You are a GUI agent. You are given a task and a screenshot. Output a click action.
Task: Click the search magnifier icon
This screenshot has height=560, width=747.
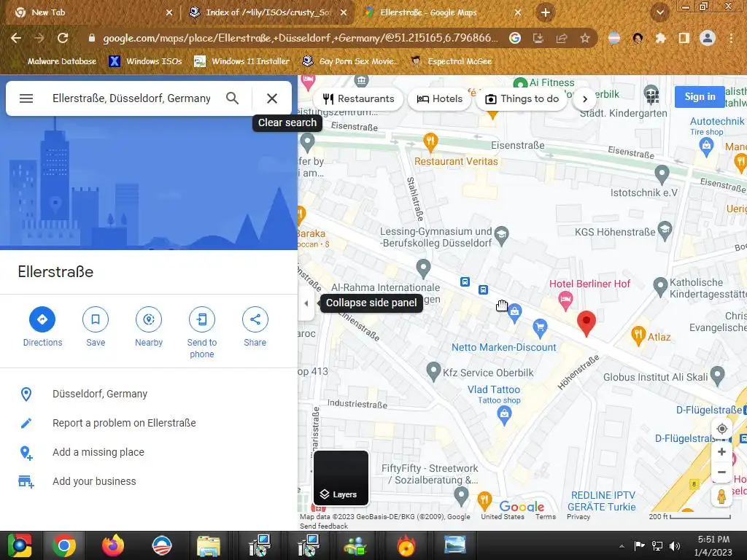click(233, 98)
